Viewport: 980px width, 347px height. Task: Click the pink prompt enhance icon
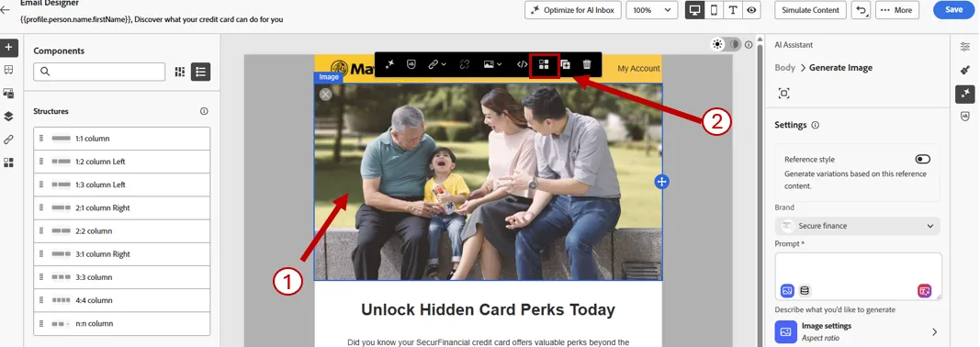point(924,291)
